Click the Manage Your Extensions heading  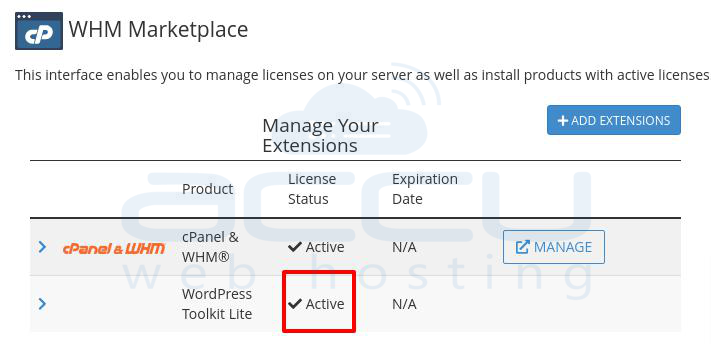point(320,135)
